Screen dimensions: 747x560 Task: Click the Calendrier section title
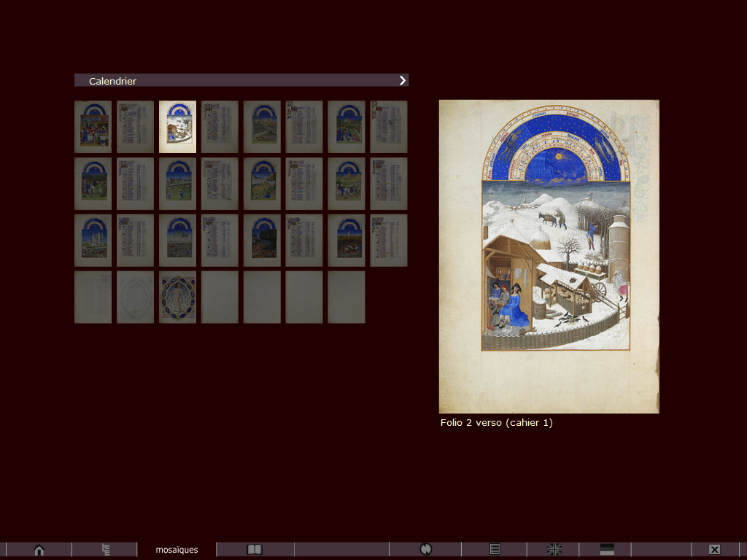pyautogui.click(x=112, y=81)
